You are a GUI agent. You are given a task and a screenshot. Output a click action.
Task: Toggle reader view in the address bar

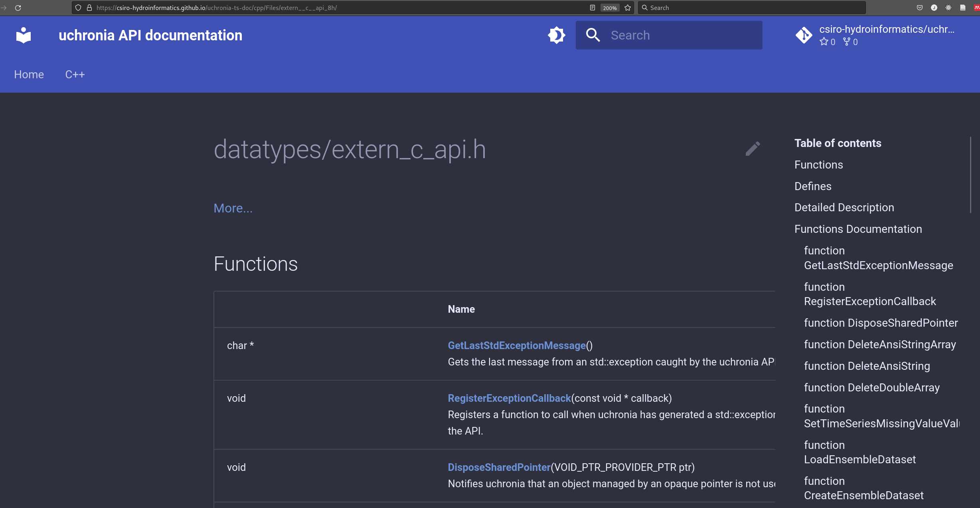pyautogui.click(x=593, y=8)
